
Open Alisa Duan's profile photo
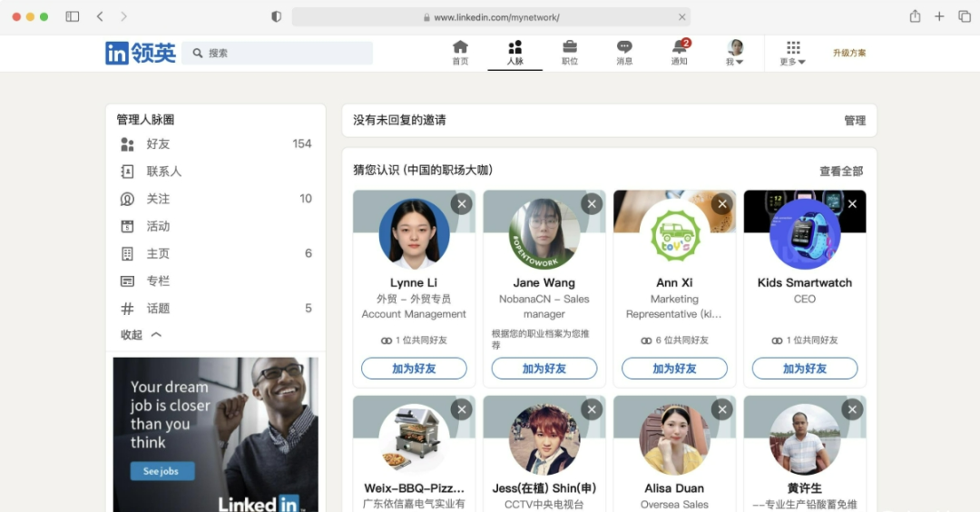tap(674, 439)
